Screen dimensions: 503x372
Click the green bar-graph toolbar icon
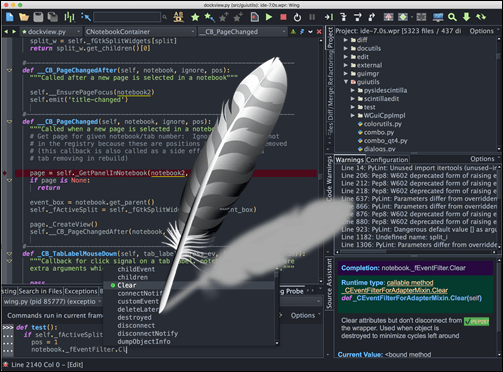[69, 17]
